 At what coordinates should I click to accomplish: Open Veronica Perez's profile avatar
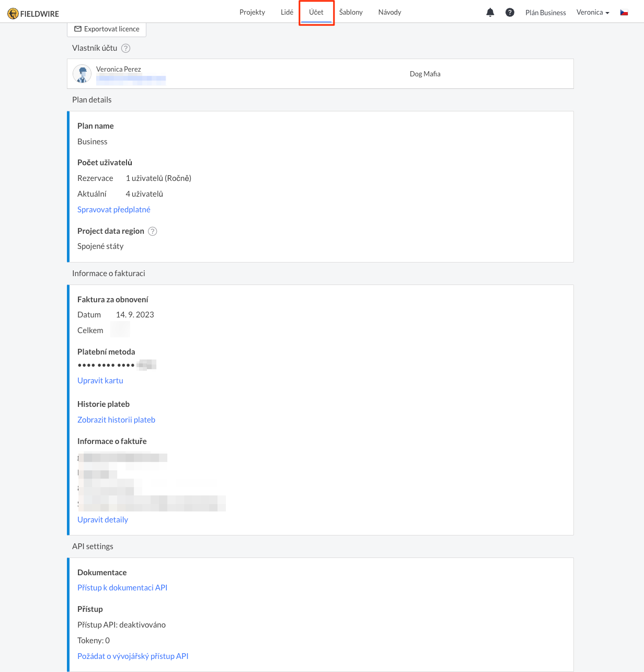tap(82, 74)
